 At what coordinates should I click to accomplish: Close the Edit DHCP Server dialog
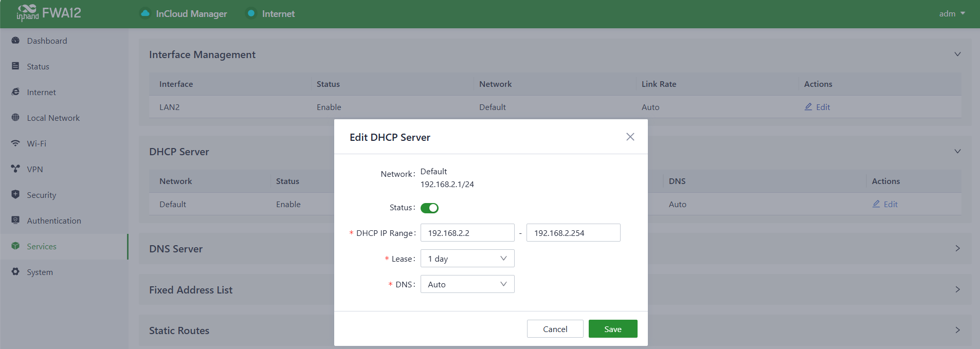tap(630, 137)
